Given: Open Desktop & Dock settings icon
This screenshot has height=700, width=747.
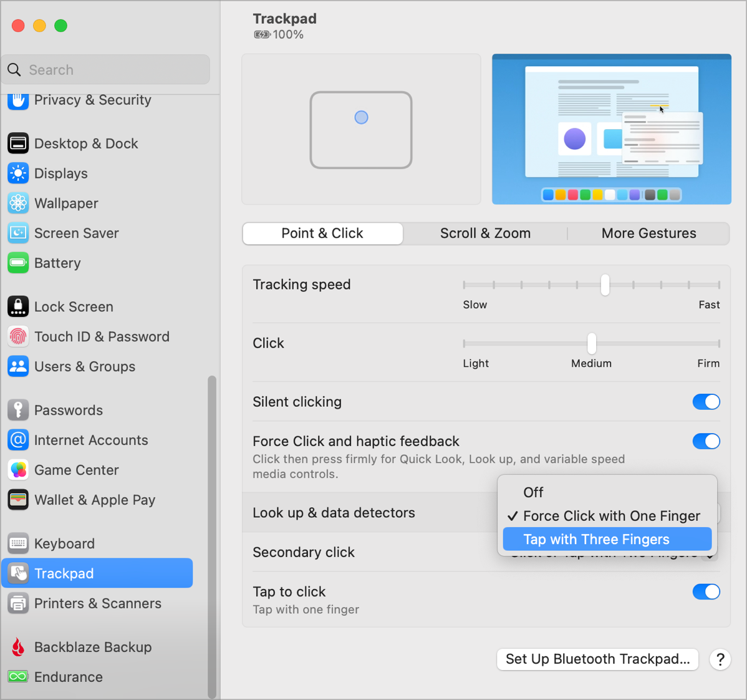Looking at the screenshot, I should coord(18,143).
